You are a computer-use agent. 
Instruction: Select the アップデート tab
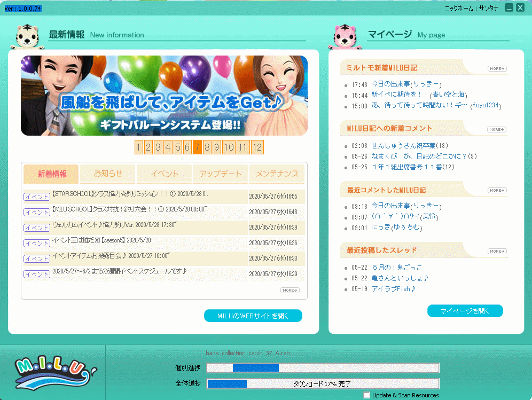(220, 174)
